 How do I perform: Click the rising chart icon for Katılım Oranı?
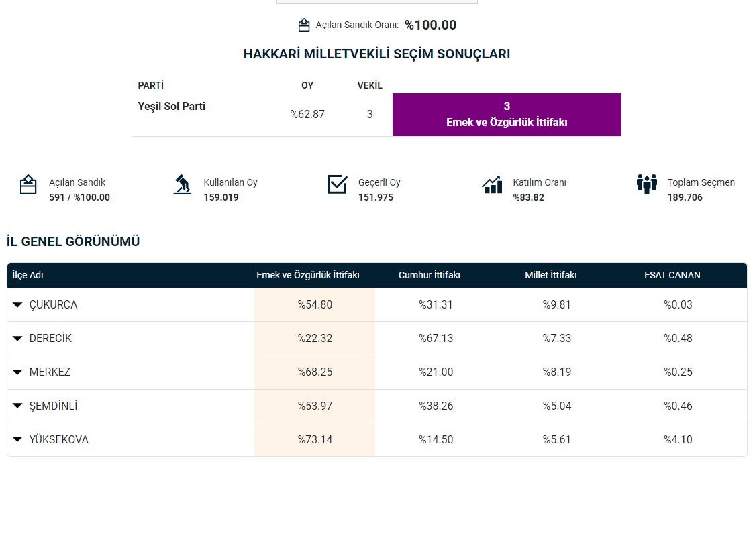pyautogui.click(x=492, y=184)
